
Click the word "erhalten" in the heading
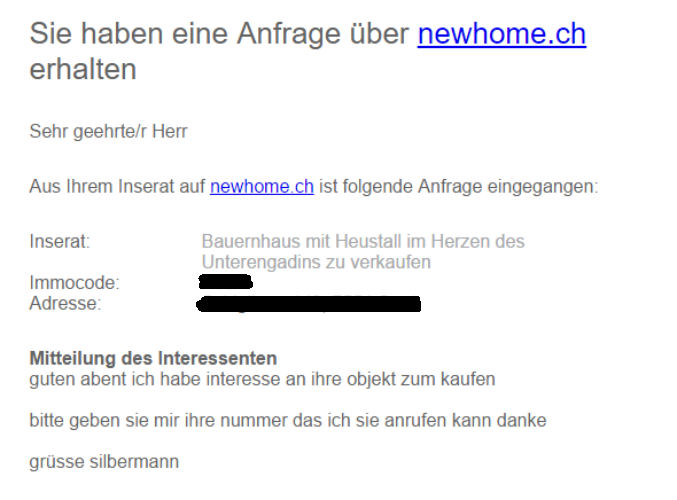[83, 69]
